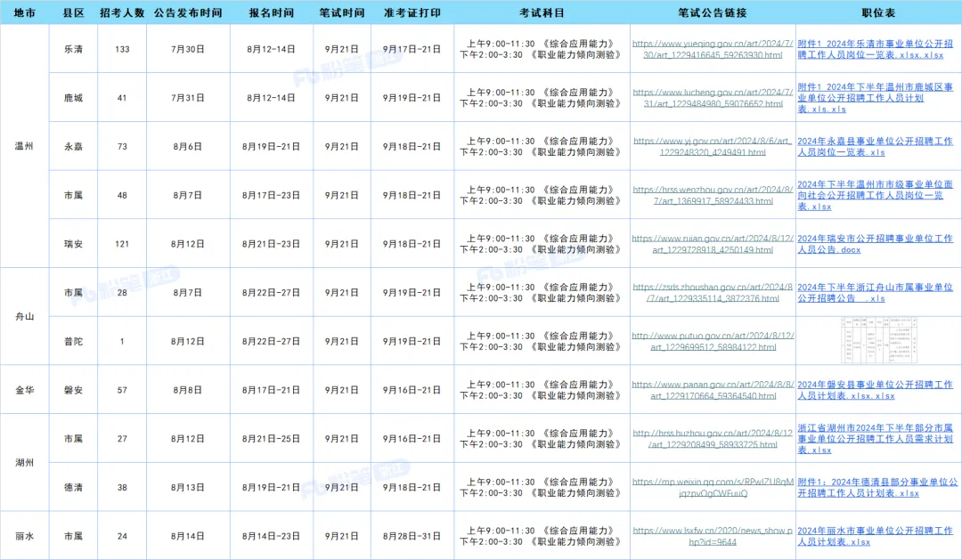The height and width of the screenshot is (560, 962).
Task: Open the hrss.wenzhou.gov.cn announcement link
Action: (x=712, y=195)
